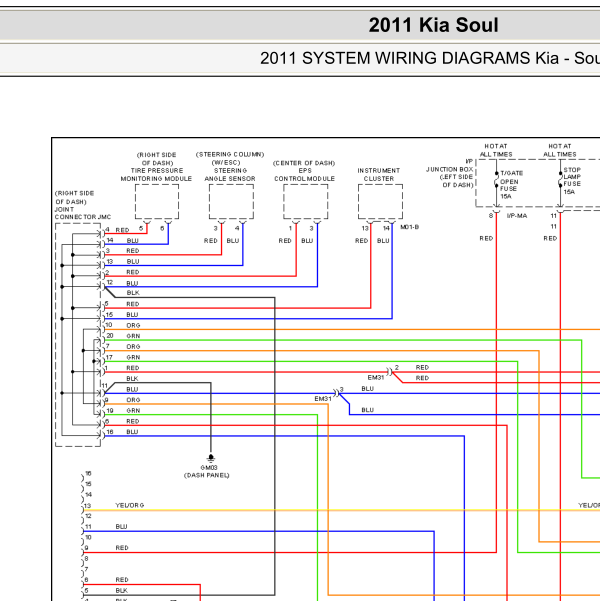
Task: Click the "TIRE PRESSURE MONITORING MODULE" label
Action: pyautogui.click(x=156, y=175)
